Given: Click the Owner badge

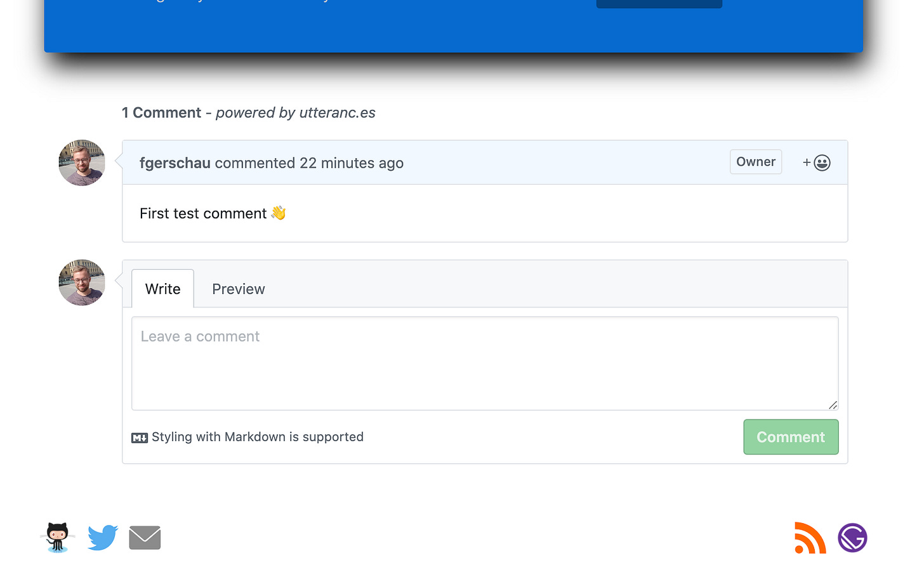Looking at the screenshot, I should (755, 162).
